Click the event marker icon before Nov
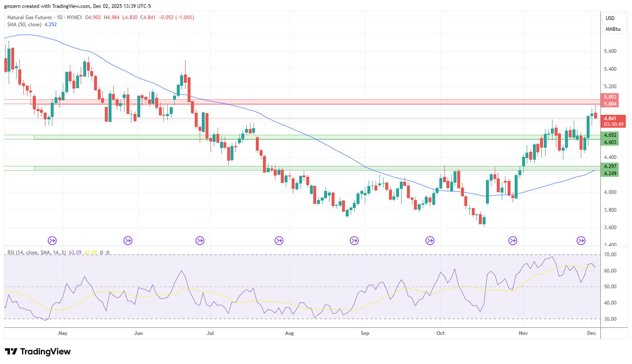 click(x=513, y=240)
